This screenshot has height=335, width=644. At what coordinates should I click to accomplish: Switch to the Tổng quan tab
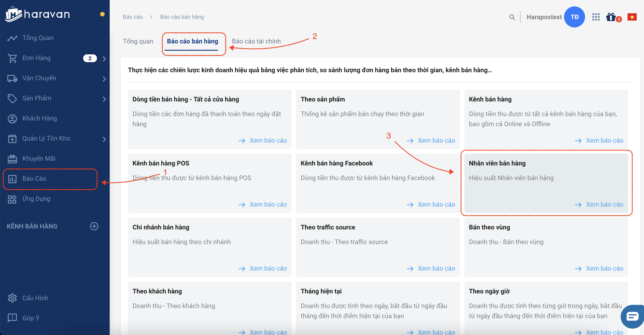(x=138, y=41)
